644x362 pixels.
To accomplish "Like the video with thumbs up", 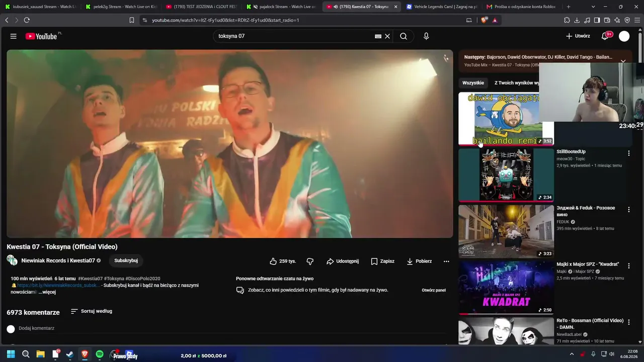I will coord(283,261).
